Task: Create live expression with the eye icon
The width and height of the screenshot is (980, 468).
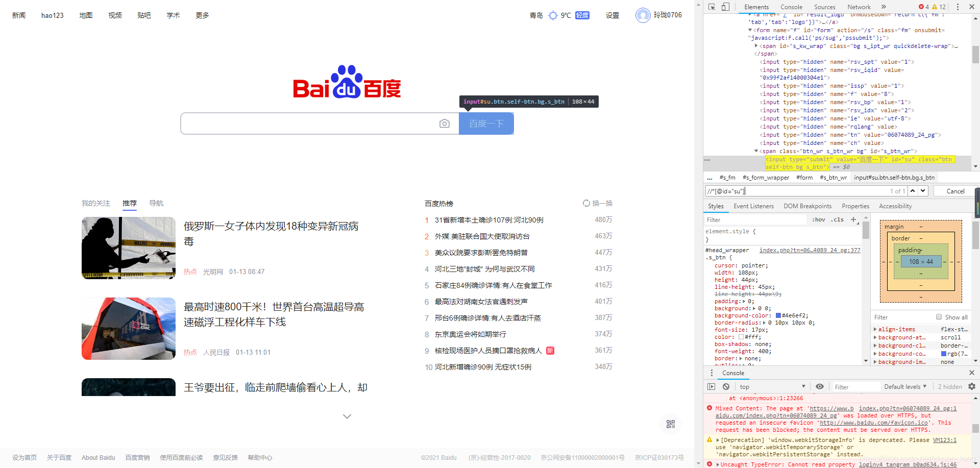Action: tap(820, 386)
